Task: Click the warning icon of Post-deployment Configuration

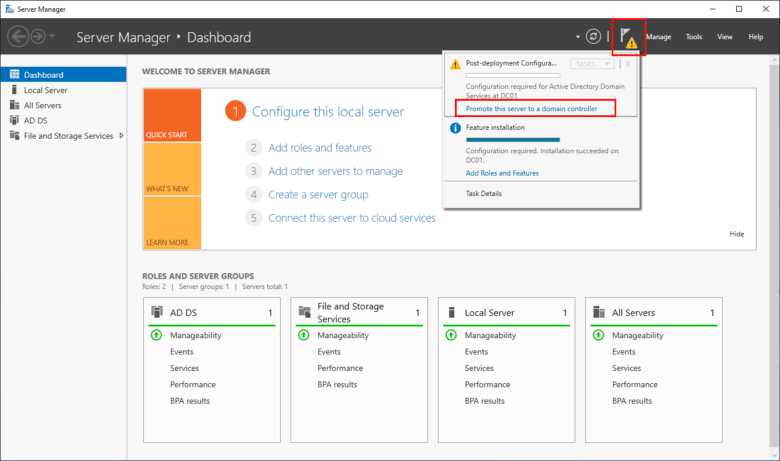Action: (455, 65)
